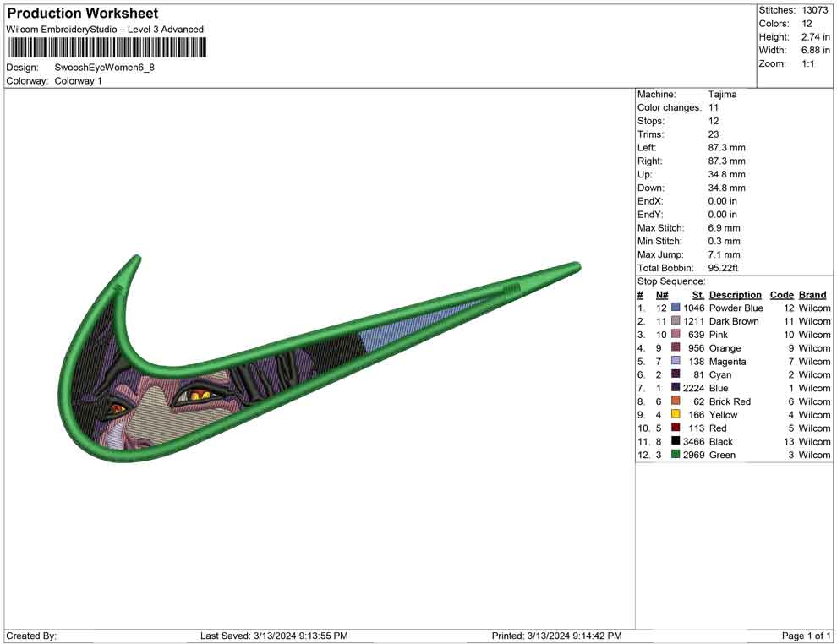Click the 'Magenta' description text

click(x=727, y=361)
